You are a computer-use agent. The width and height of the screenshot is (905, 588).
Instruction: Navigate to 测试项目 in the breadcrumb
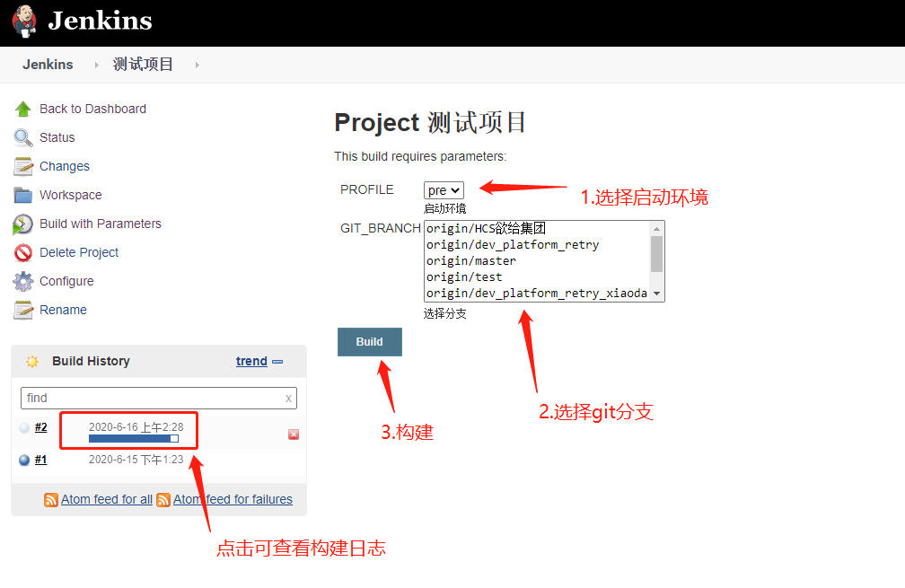(144, 64)
